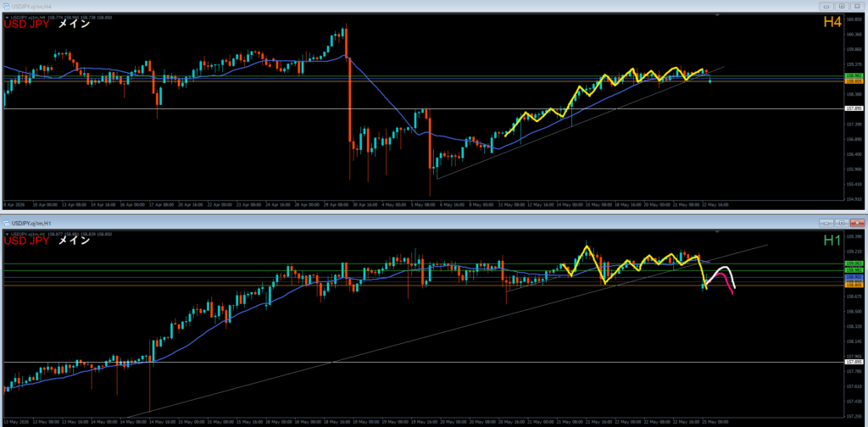Activate the USDJPY H4 title bar

(409, 6)
